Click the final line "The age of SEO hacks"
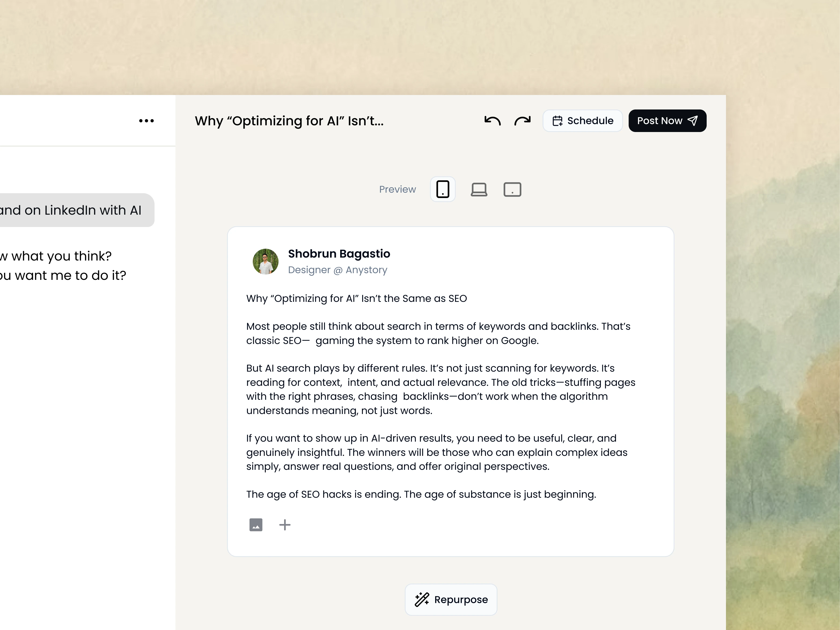Image resolution: width=840 pixels, height=630 pixels. click(421, 495)
